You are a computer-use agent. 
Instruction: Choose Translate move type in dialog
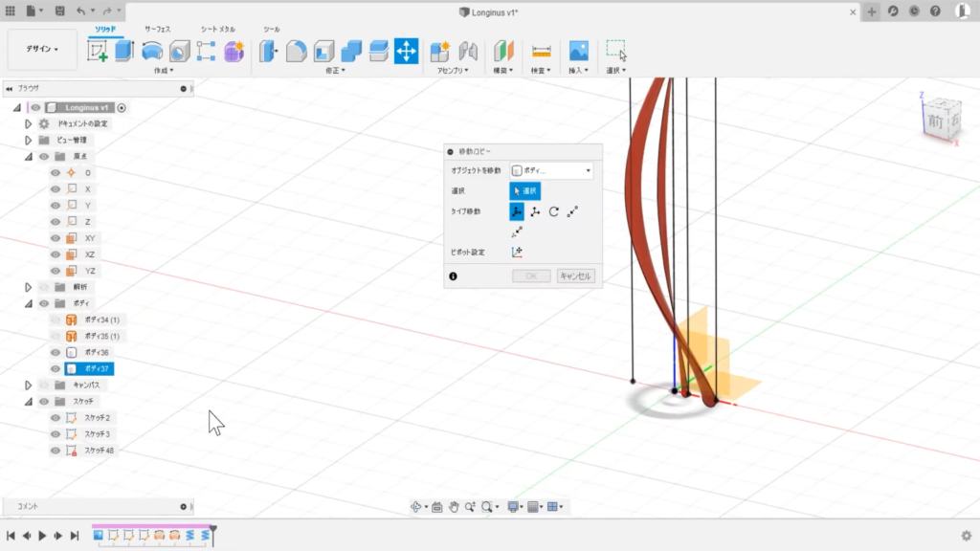tap(535, 211)
